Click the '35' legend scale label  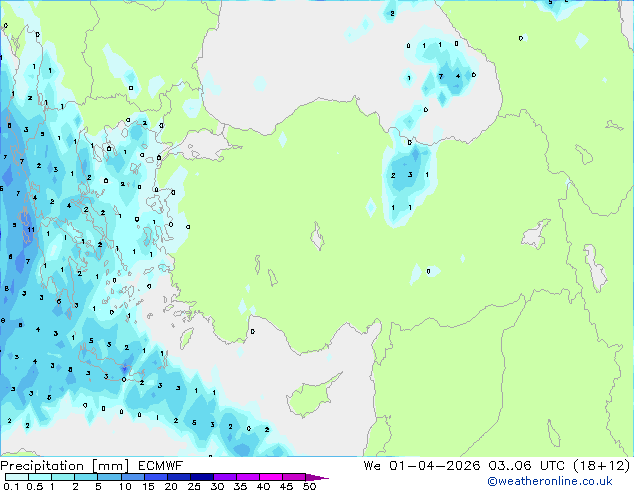(x=240, y=486)
